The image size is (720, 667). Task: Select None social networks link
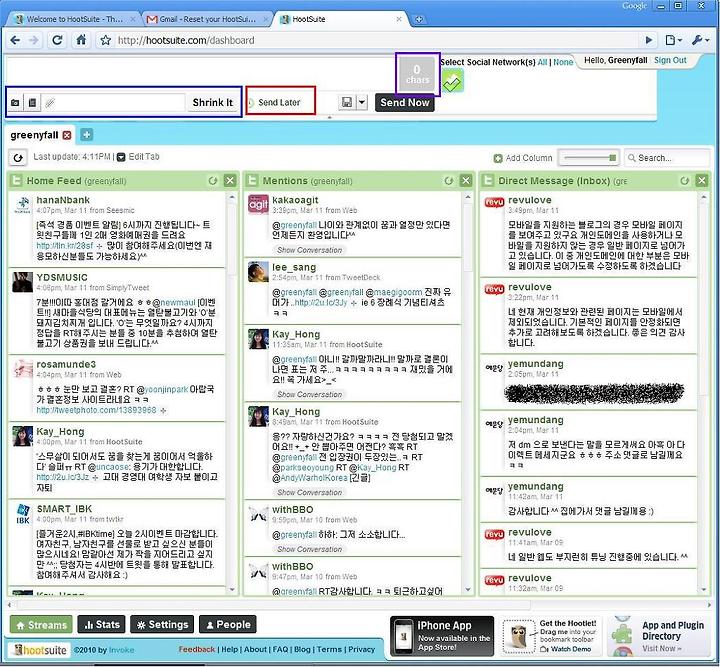click(563, 62)
